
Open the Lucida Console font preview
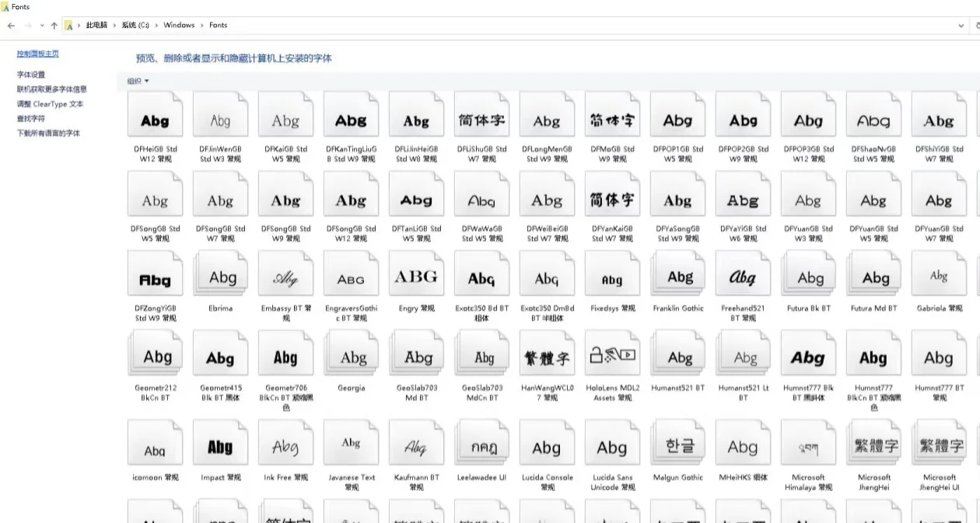547,443
